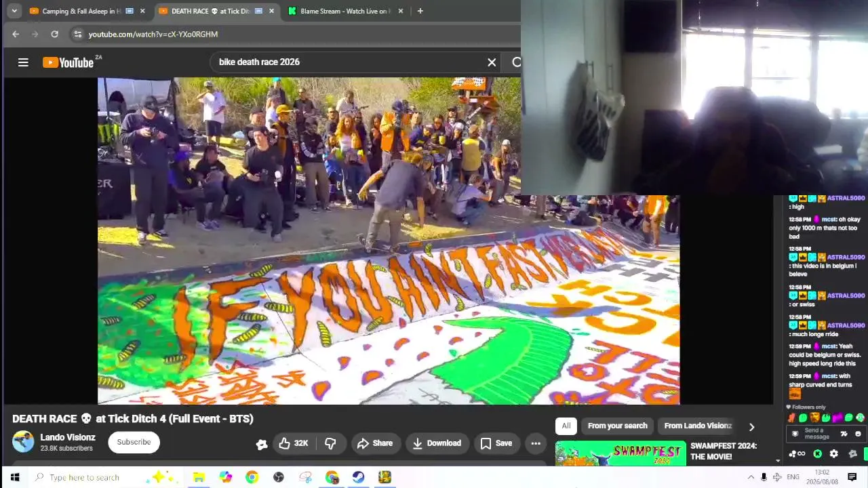Viewport: 868px width, 488px height.
Task: Click the youtube.com address bar URL
Action: click(153, 34)
